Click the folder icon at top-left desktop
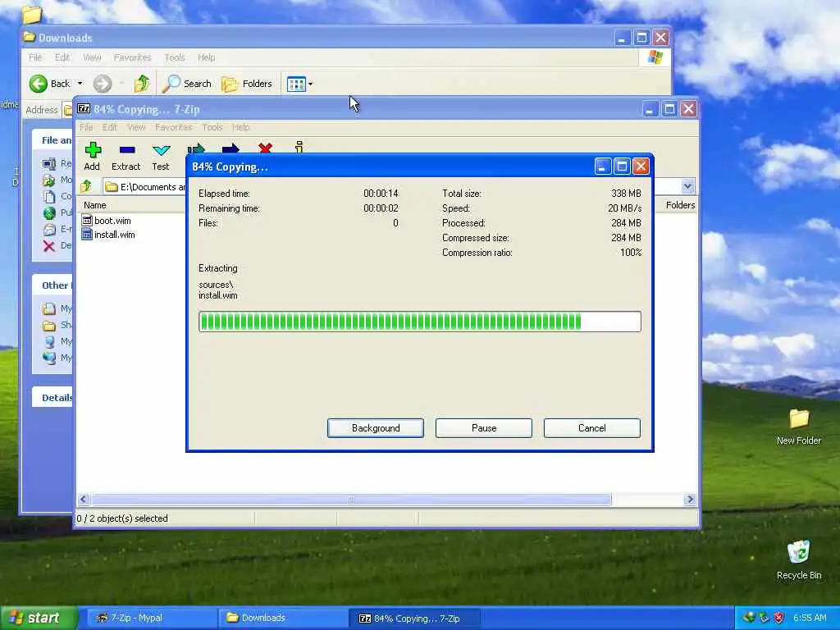The height and width of the screenshot is (630, 840). (x=32, y=14)
